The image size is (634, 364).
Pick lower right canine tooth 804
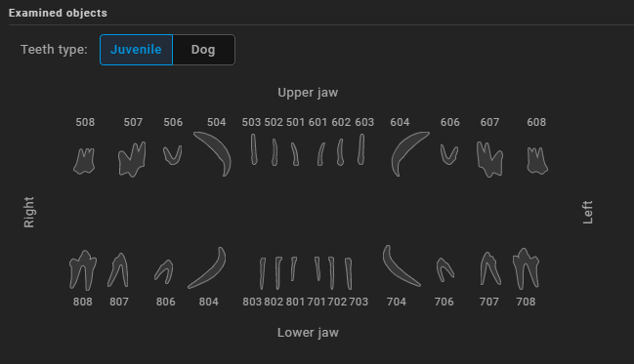click(207, 267)
